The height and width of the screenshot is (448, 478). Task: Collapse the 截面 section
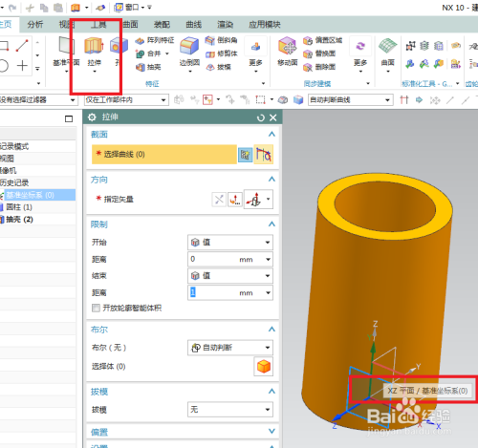pyautogui.click(x=272, y=134)
